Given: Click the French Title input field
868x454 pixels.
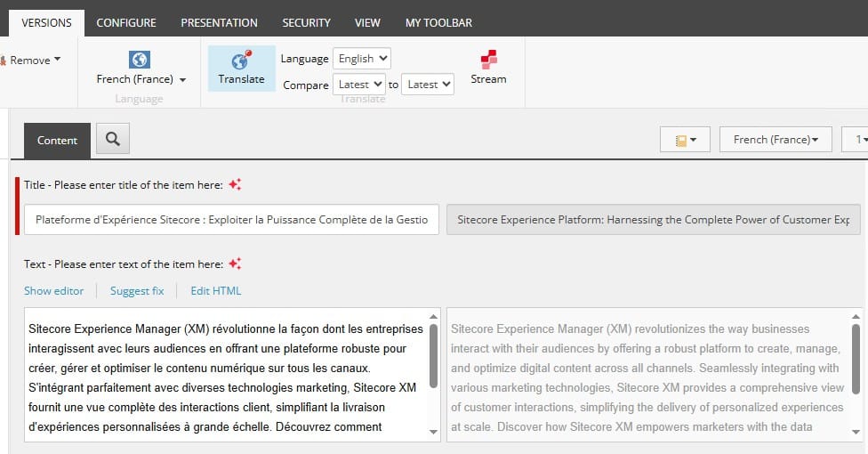Looking at the screenshot, I should pyautogui.click(x=231, y=219).
